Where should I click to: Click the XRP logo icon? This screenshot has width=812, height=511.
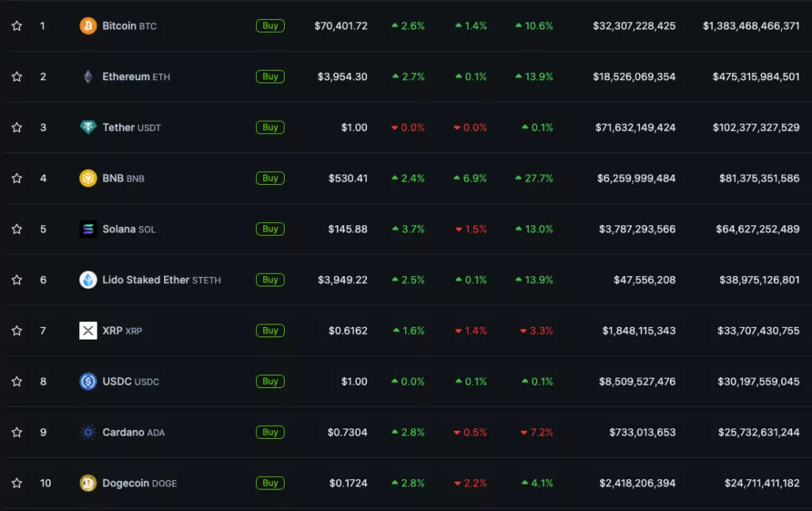pos(88,331)
